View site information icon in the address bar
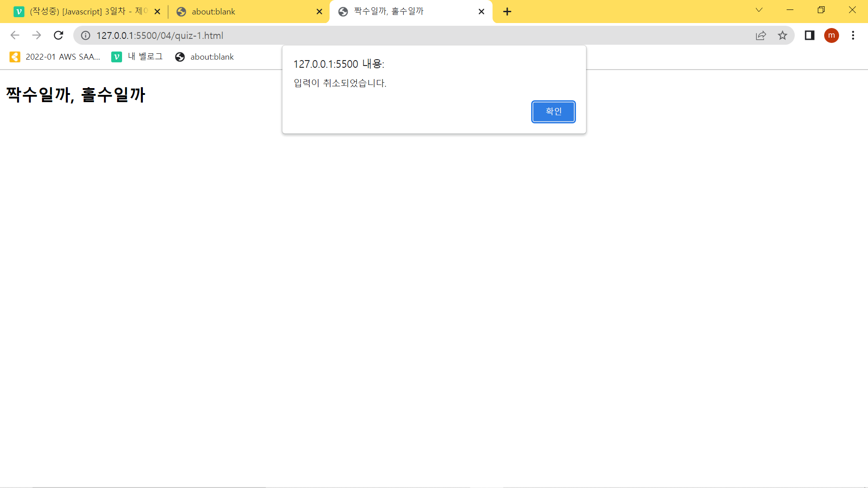868x488 pixels. (85, 35)
